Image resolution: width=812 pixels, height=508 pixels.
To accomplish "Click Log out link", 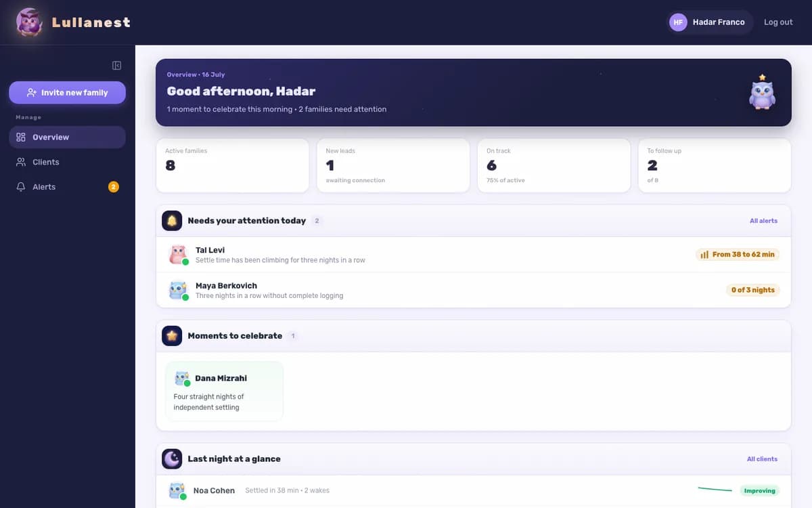I will [778, 22].
